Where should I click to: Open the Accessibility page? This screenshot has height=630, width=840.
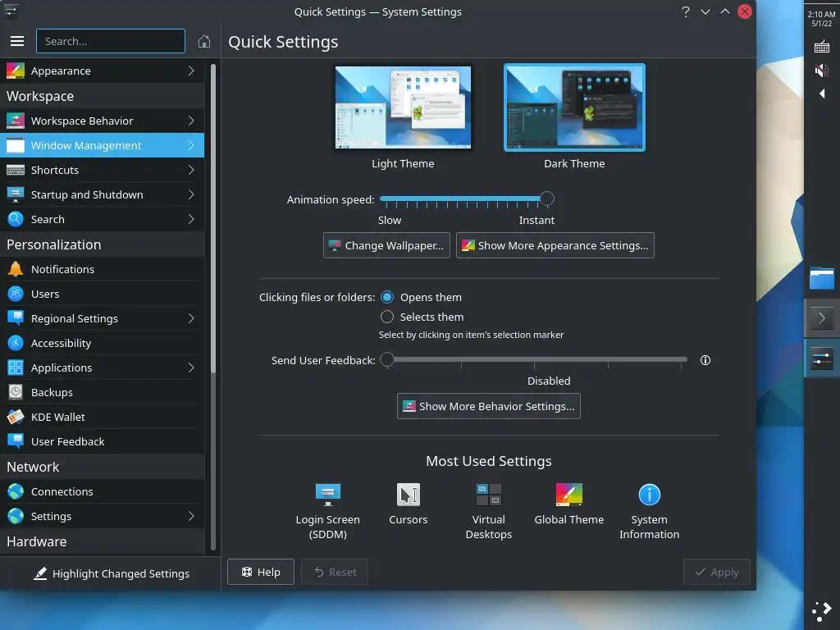click(102, 343)
